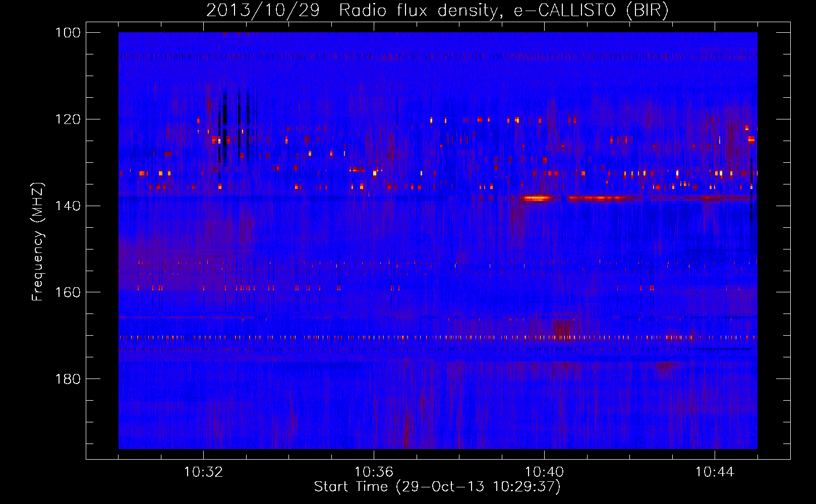Click the 160 frequency tick label
Screen dimensions: 816x504
coord(68,292)
